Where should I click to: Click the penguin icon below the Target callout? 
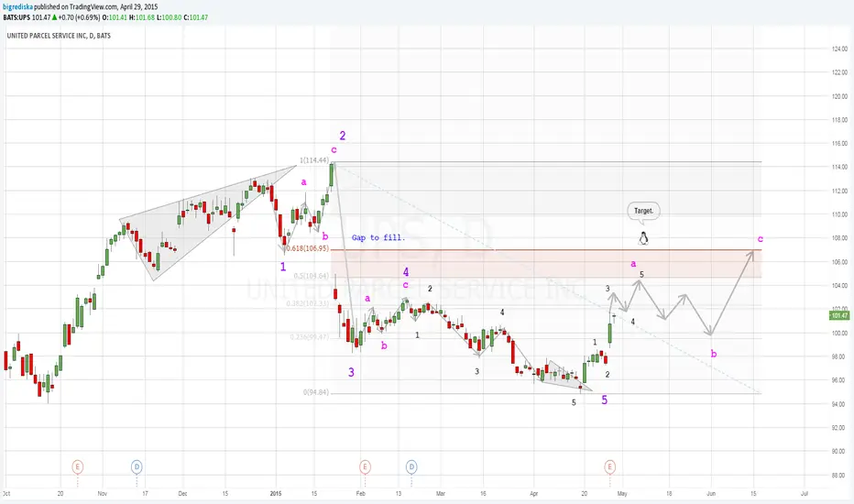pyautogui.click(x=643, y=238)
